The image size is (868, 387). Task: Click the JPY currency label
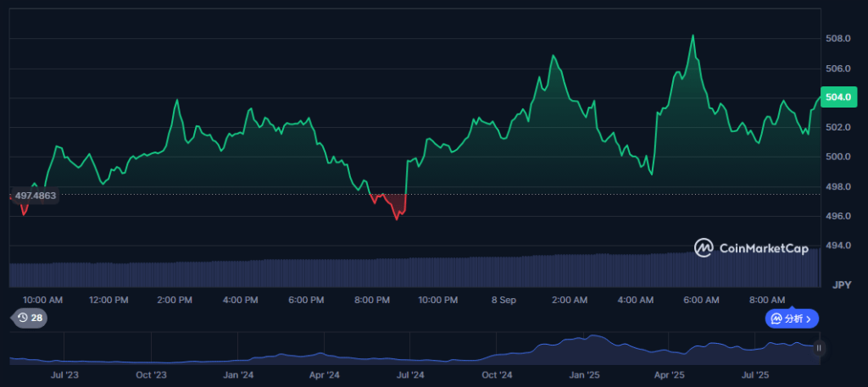click(x=842, y=285)
